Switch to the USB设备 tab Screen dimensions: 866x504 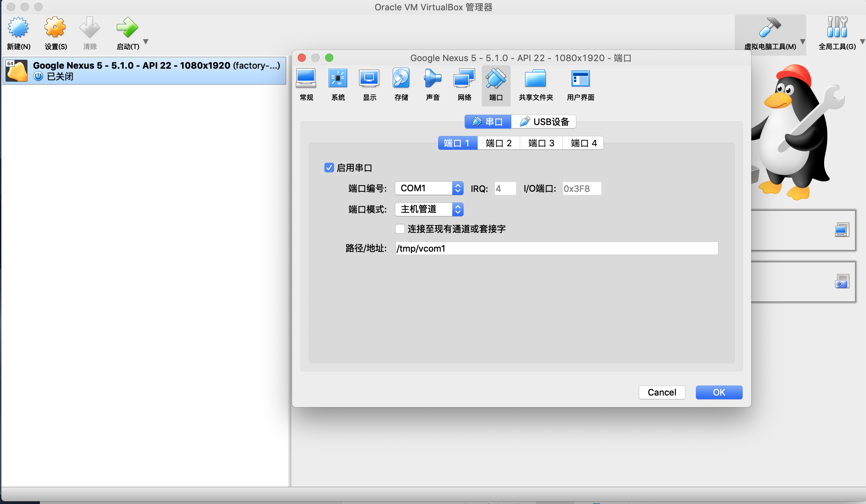click(544, 122)
